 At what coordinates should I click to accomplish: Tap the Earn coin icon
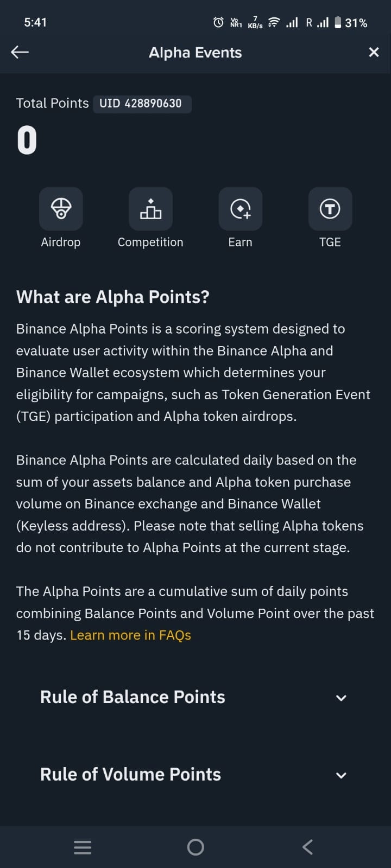[240, 209]
